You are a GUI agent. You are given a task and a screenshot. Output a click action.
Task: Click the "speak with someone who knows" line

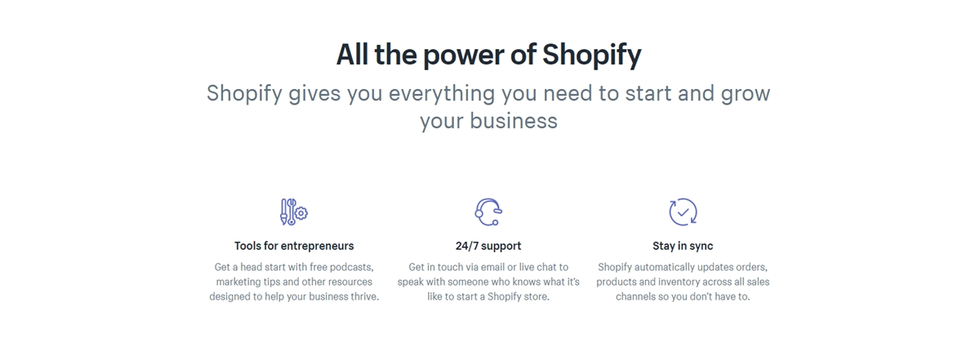click(x=488, y=282)
